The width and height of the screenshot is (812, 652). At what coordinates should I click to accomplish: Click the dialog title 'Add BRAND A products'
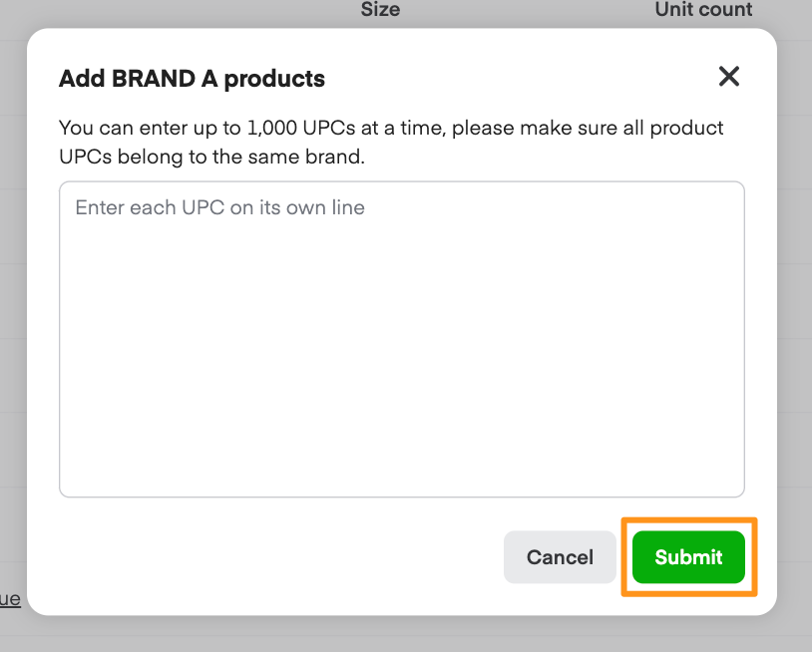pyautogui.click(x=192, y=78)
